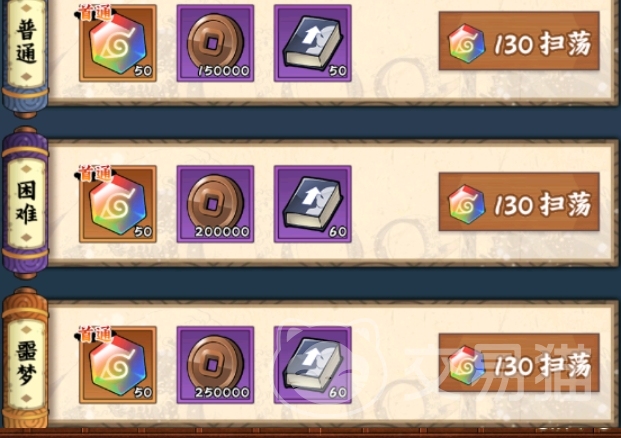Tap the 250000 copper coin reward
The height and width of the screenshot is (438, 621).
215,365
